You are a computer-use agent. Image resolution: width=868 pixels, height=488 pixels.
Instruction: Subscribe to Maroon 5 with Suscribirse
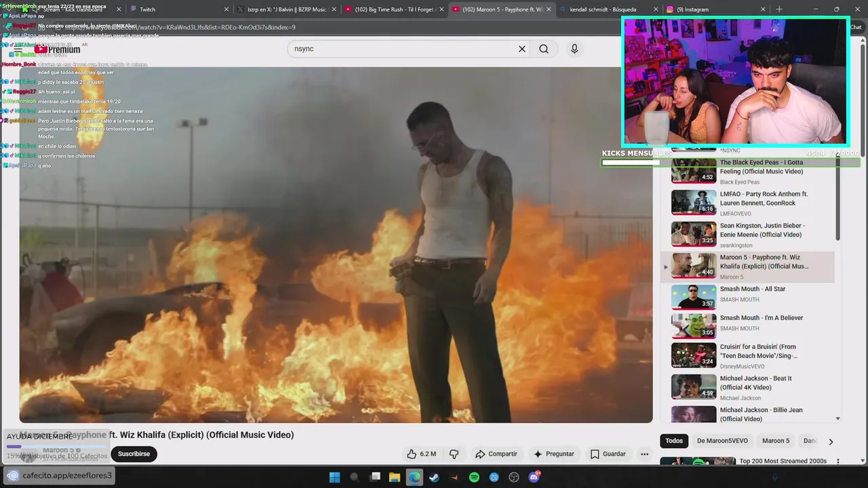coord(134,454)
